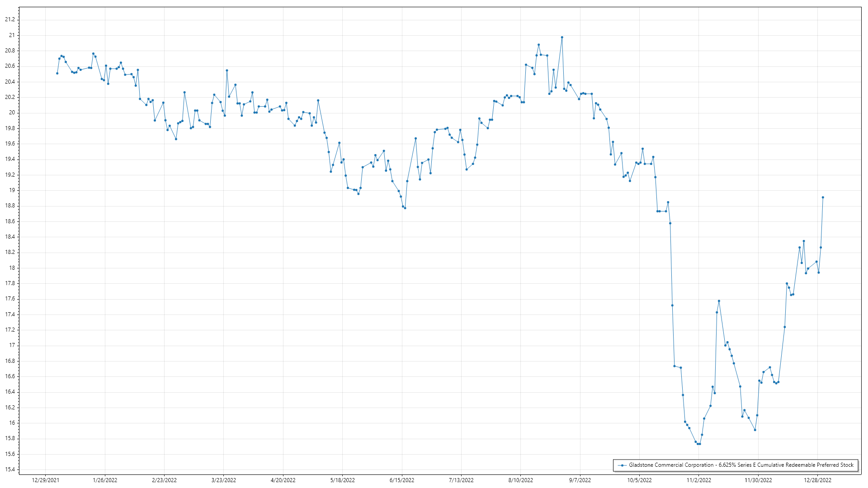Select the 12/29/2021 x-axis label

45,480
